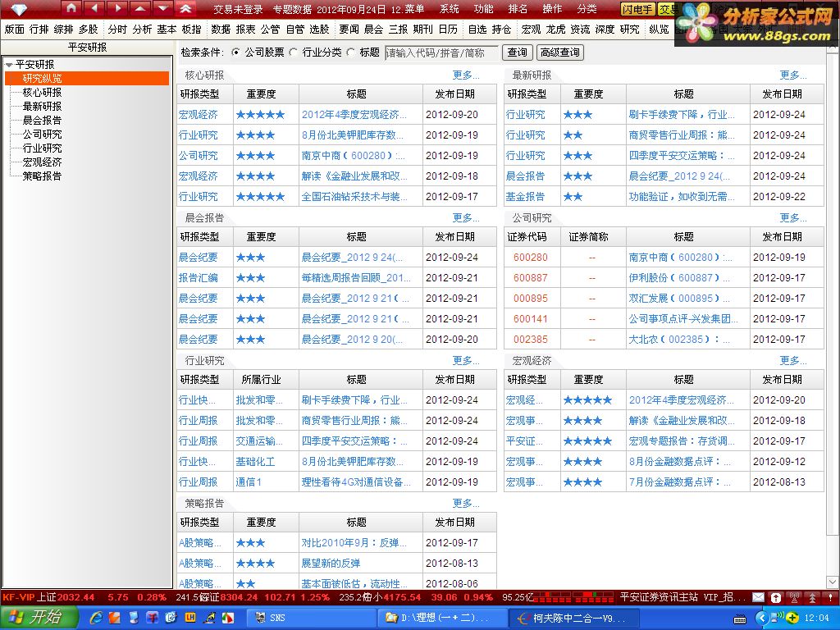Image resolution: width=840 pixels, height=630 pixels.
Task: Open the 操作 menu
Action: (552, 9)
